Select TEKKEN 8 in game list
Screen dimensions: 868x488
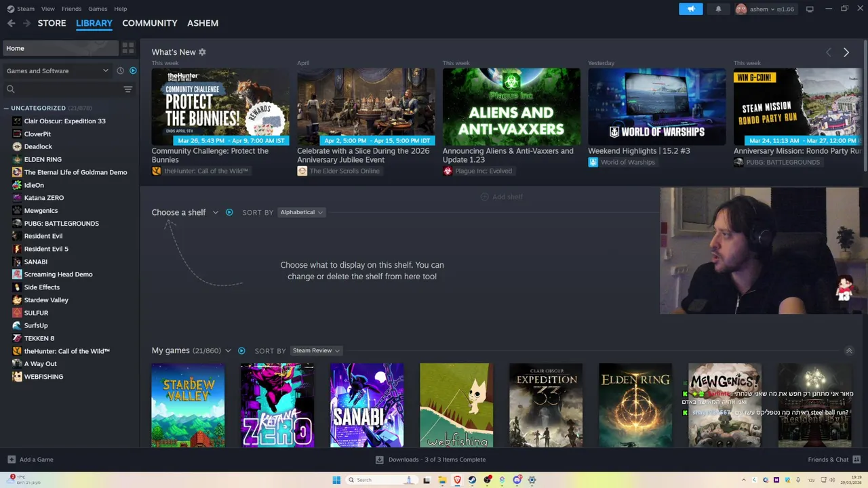[39, 338]
